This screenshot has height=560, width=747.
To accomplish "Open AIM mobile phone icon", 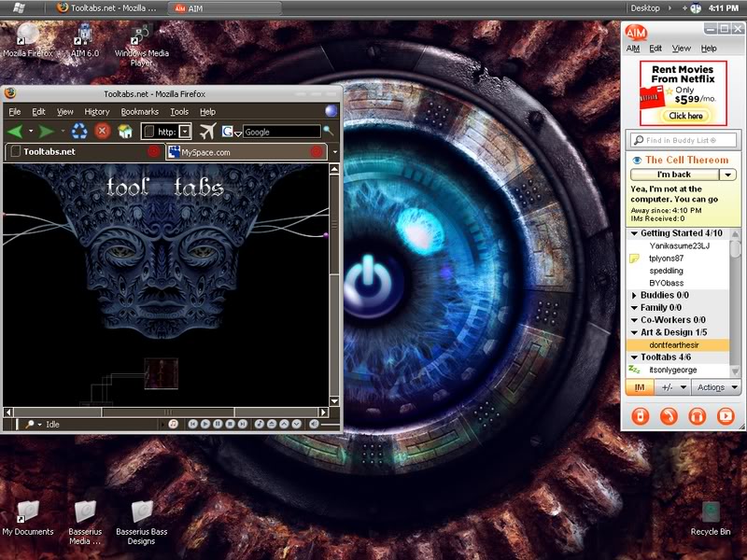I will (640, 415).
